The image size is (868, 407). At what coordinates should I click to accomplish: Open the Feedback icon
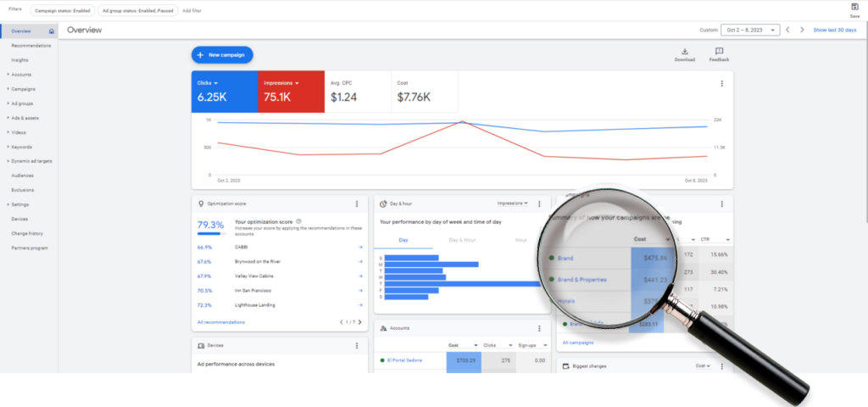(719, 52)
